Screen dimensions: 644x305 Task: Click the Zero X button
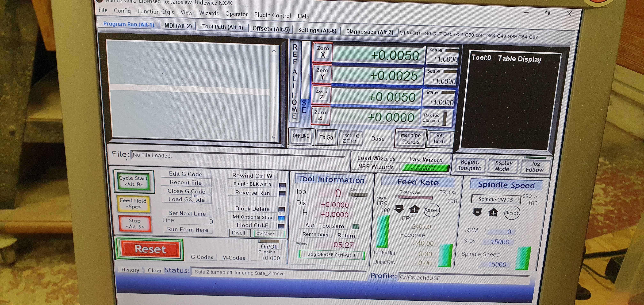tap(322, 52)
